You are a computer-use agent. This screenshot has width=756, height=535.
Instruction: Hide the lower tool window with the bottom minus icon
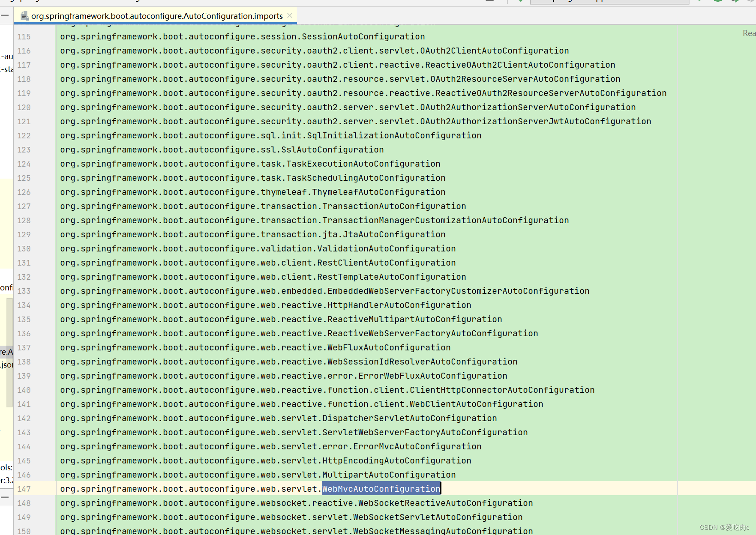(x=5, y=497)
